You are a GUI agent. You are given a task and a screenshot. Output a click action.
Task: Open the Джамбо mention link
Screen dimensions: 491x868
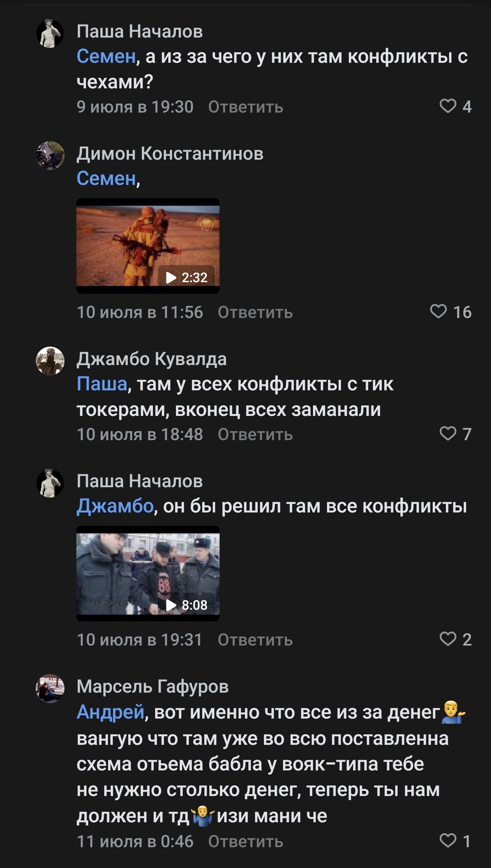[x=115, y=506]
